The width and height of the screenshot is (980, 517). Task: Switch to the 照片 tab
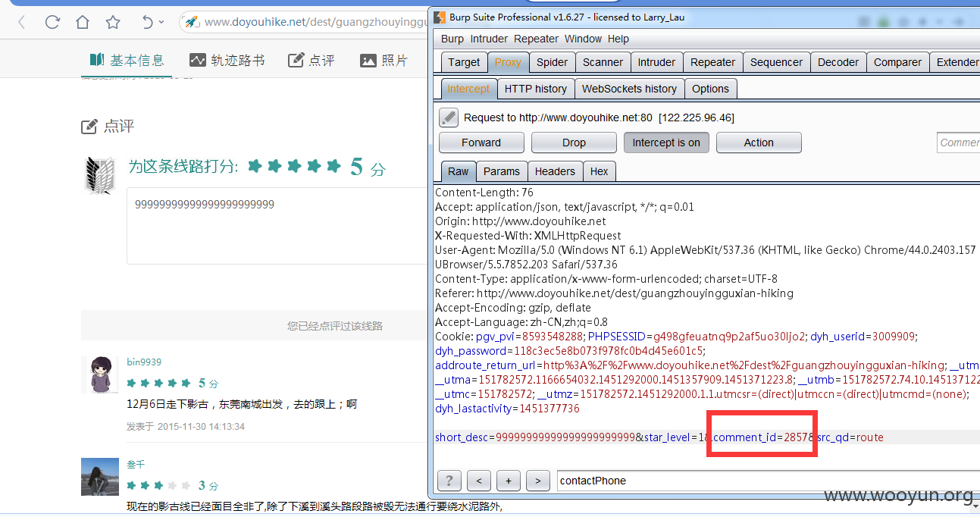pos(384,60)
